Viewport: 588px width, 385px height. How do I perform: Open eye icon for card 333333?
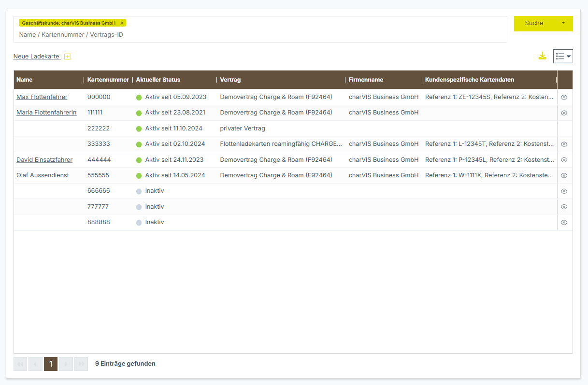(x=564, y=144)
